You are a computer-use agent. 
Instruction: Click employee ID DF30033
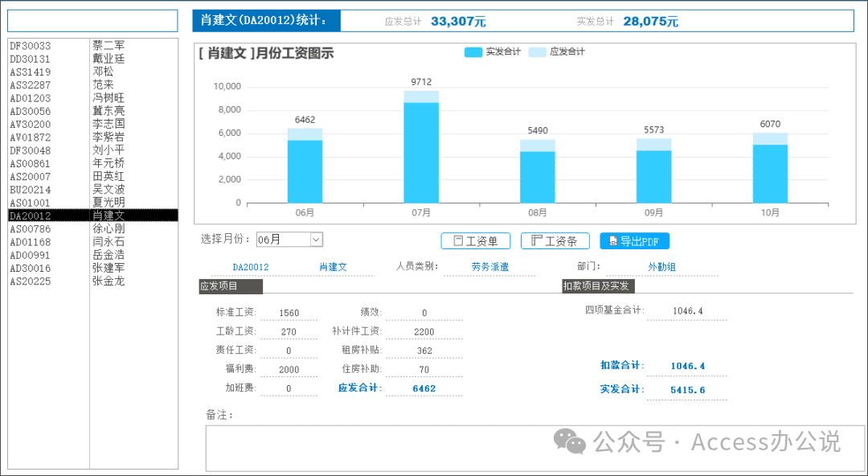(x=31, y=46)
